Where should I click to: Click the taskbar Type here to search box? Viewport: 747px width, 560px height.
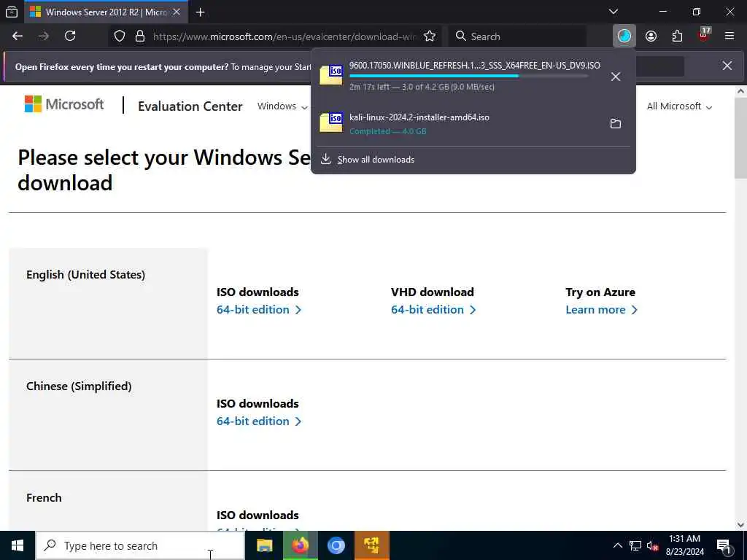140,545
